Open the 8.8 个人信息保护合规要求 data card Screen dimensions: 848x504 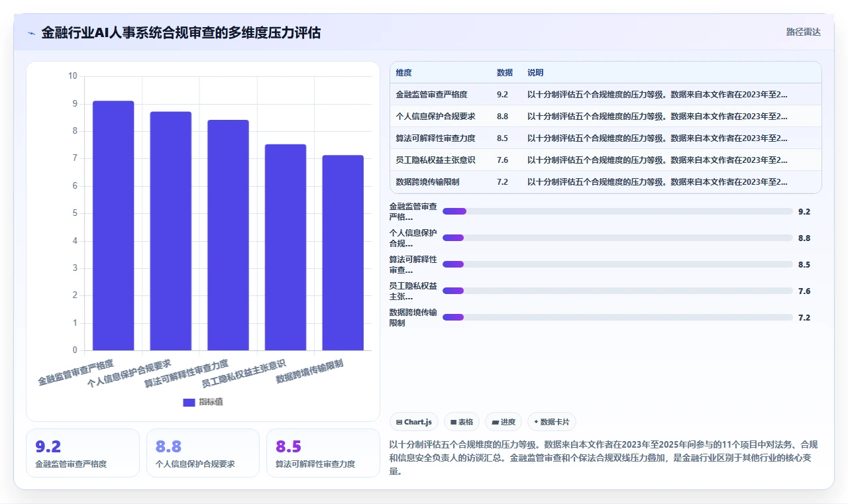pyautogui.click(x=203, y=453)
